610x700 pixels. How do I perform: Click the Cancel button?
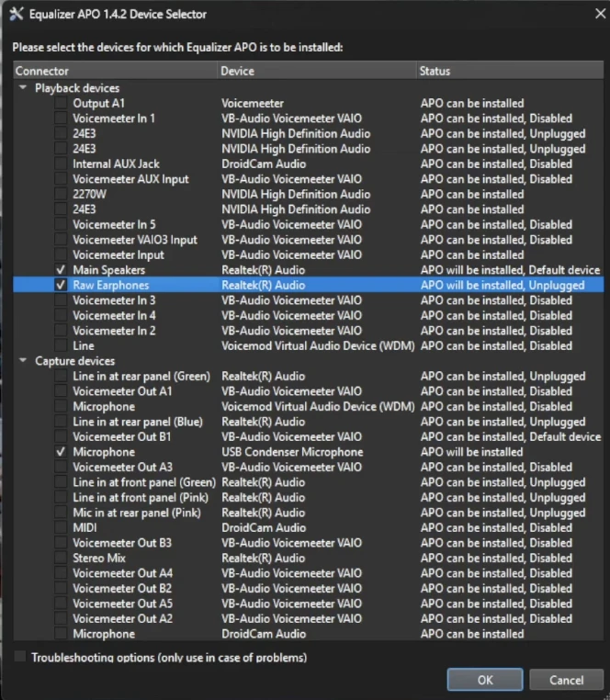566,680
